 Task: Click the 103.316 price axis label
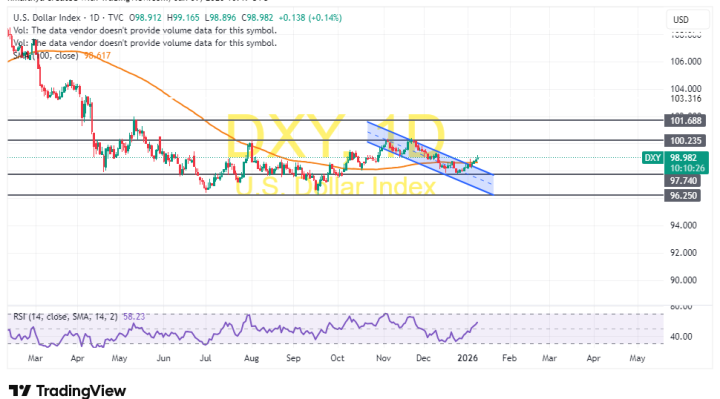click(x=686, y=99)
